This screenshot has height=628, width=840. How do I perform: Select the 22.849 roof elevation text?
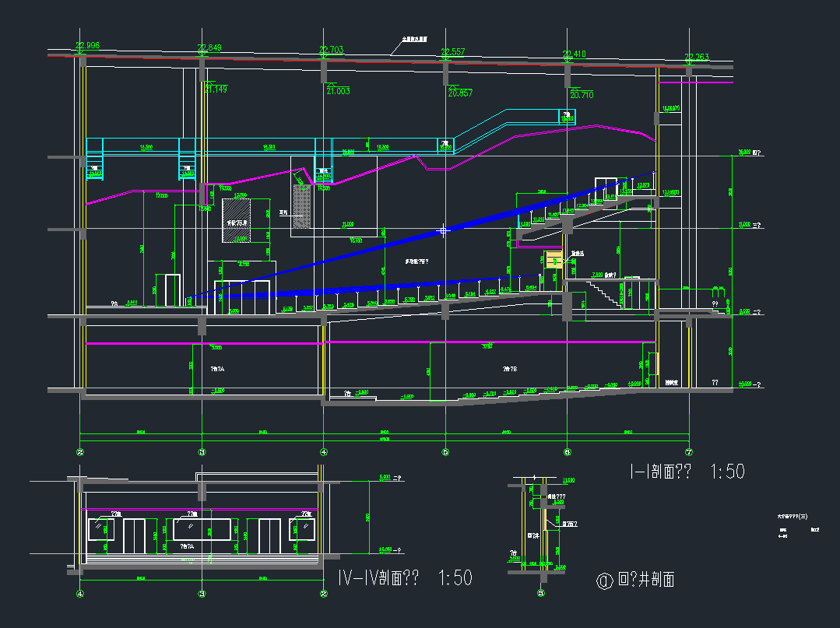click(209, 48)
